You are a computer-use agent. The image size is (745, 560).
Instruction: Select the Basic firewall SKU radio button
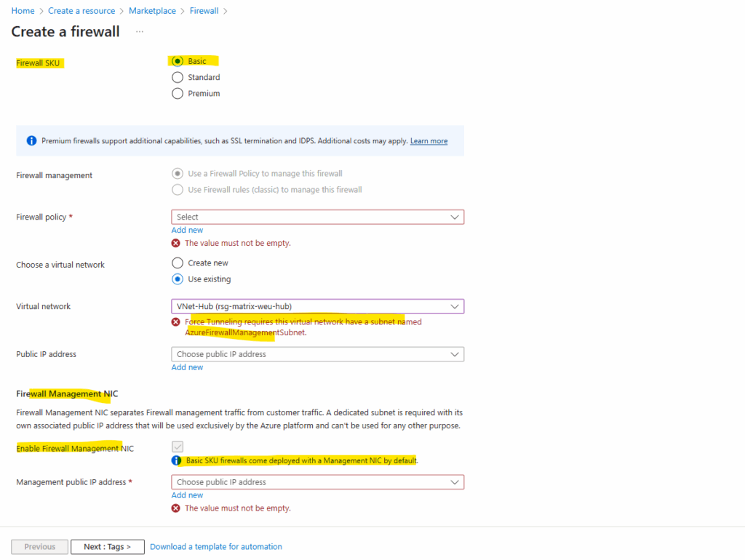[178, 61]
